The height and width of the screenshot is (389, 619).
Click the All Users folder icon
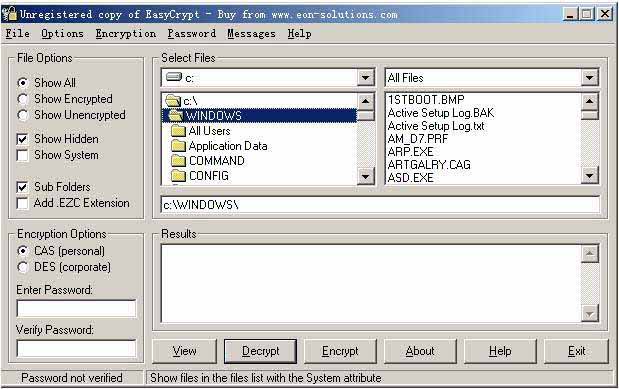click(x=178, y=131)
